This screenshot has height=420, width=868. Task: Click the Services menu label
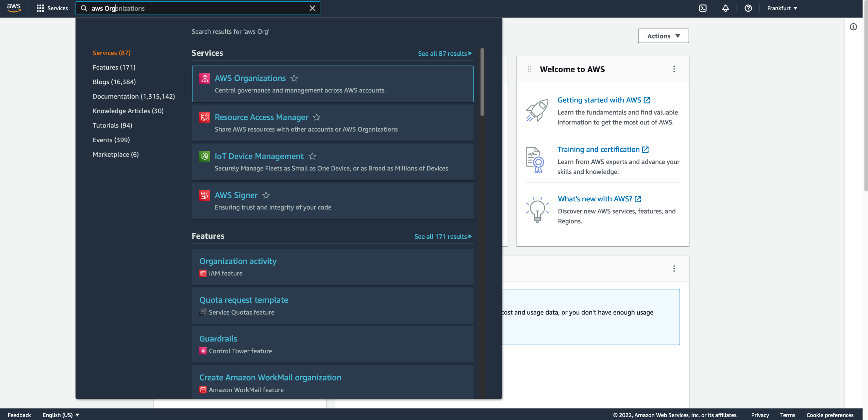(x=57, y=8)
